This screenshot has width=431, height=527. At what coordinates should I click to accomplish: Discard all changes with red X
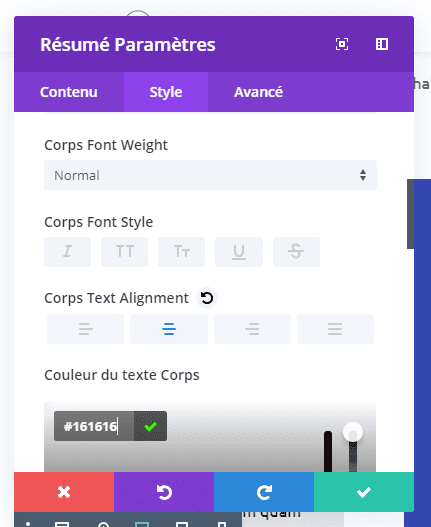64,492
